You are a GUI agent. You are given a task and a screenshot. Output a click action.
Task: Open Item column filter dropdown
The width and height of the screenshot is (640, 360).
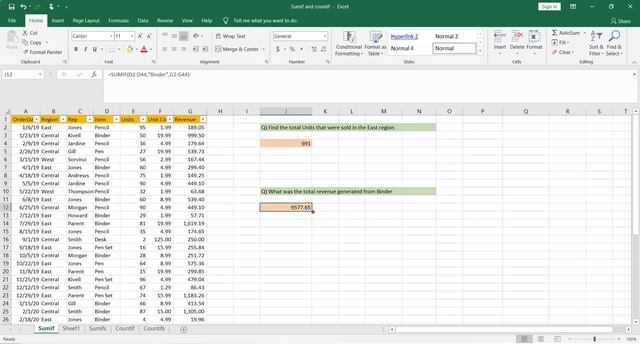[x=116, y=120]
